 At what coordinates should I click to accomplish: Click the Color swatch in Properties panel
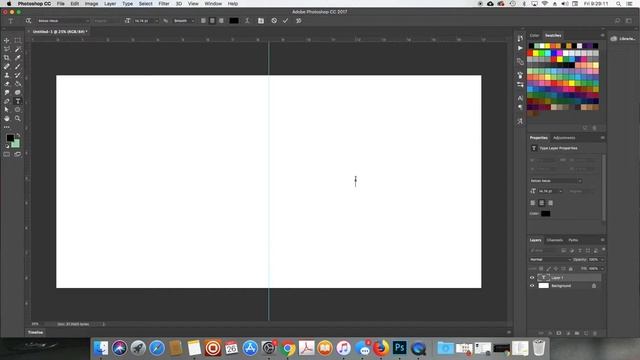pos(546,213)
